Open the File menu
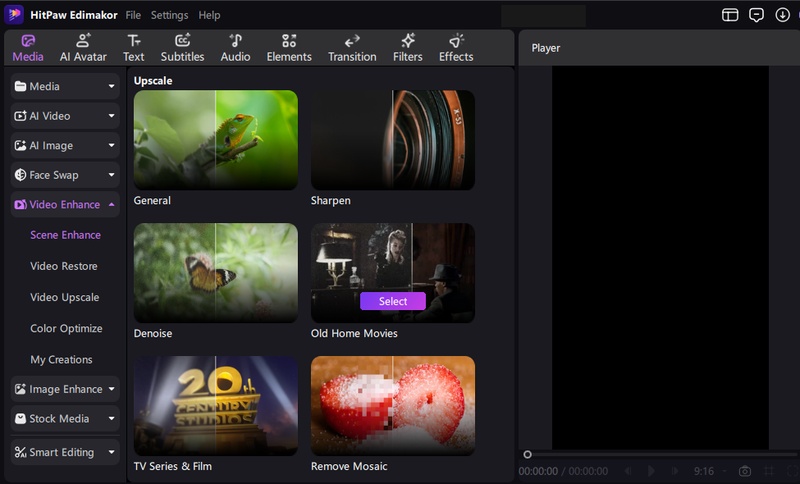This screenshot has height=484, width=800. point(133,15)
